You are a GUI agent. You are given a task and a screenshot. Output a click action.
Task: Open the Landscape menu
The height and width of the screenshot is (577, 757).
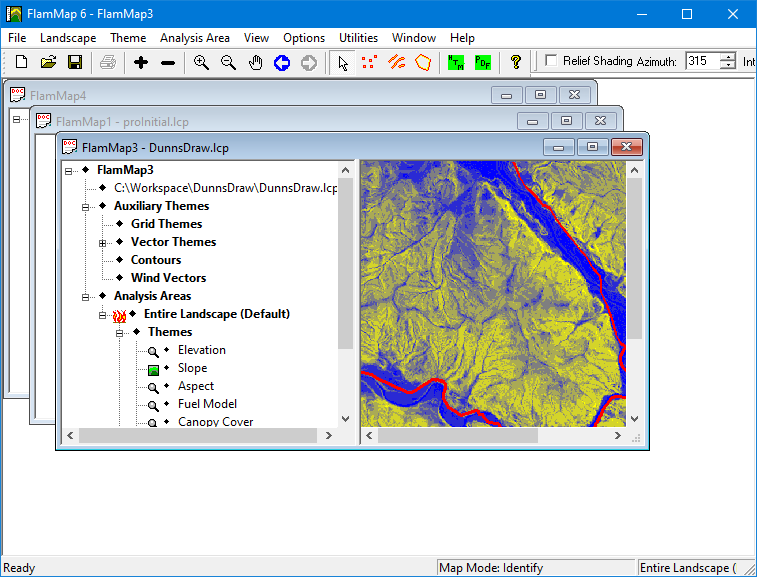[x=68, y=38]
